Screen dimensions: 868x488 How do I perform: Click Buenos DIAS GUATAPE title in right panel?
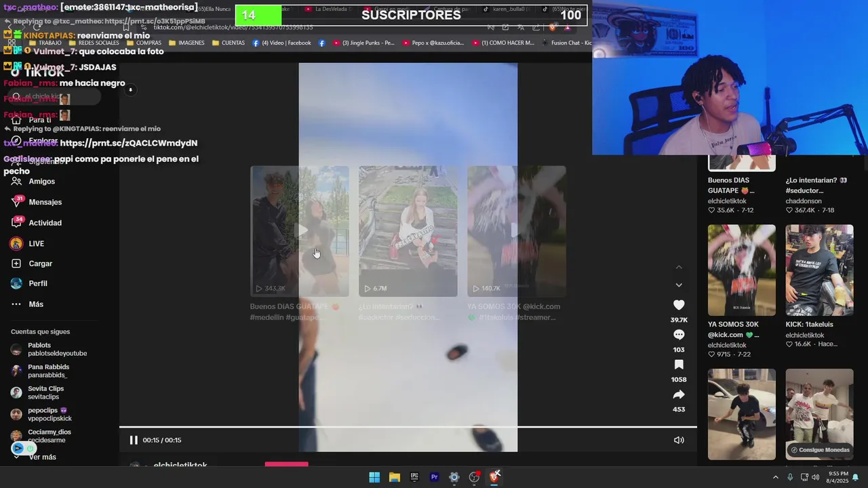tap(732, 185)
